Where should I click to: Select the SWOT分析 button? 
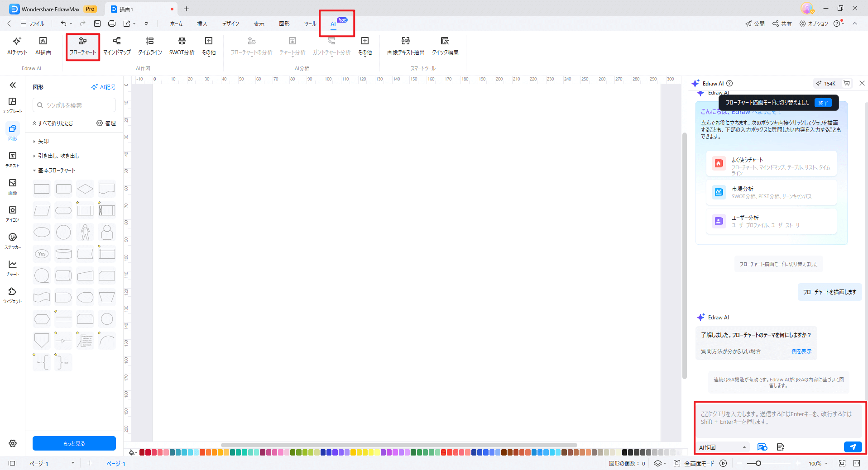click(x=182, y=46)
